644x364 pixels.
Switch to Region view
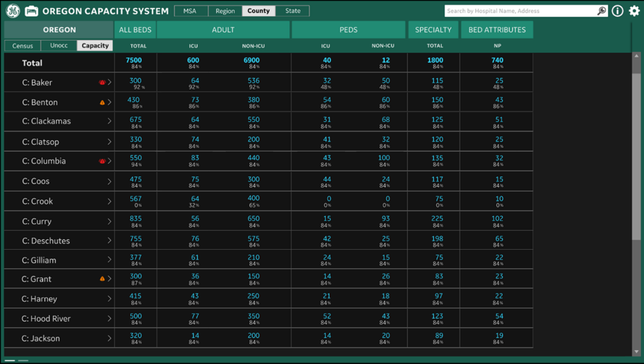(225, 11)
